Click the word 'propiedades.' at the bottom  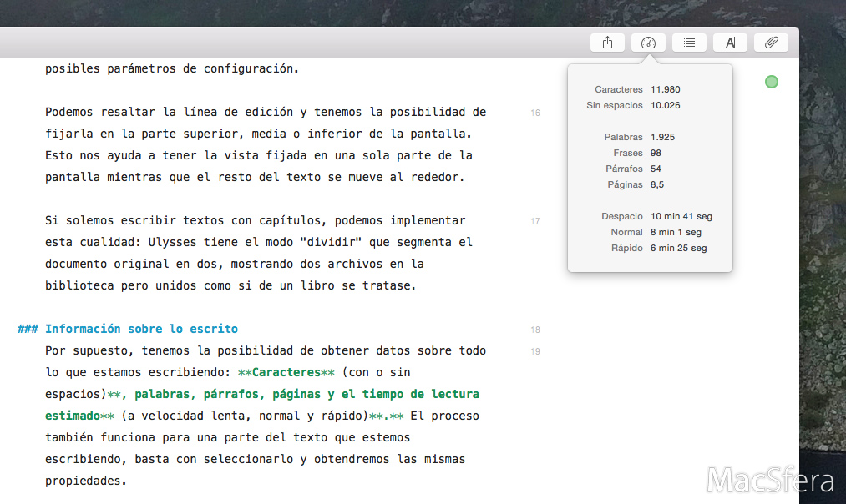click(86, 481)
